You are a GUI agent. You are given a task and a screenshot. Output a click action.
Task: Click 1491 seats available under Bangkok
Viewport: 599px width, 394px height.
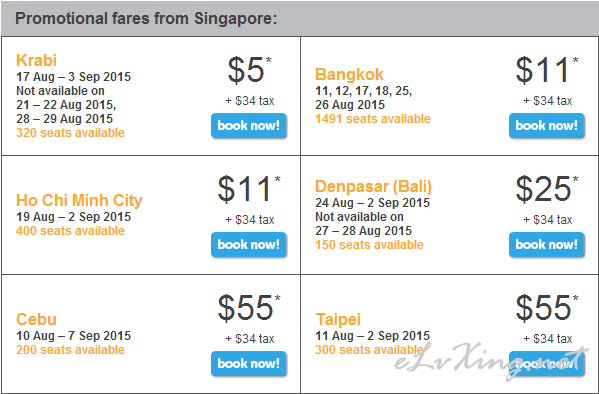click(373, 119)
